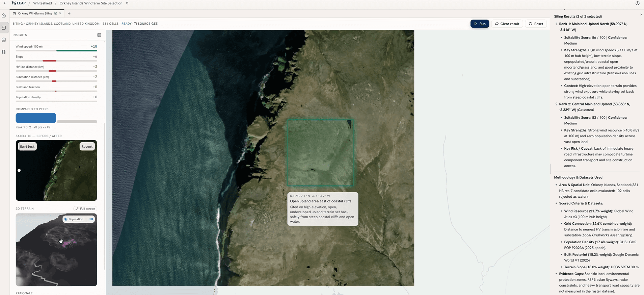Run the siting analysis

coord(480,24)
